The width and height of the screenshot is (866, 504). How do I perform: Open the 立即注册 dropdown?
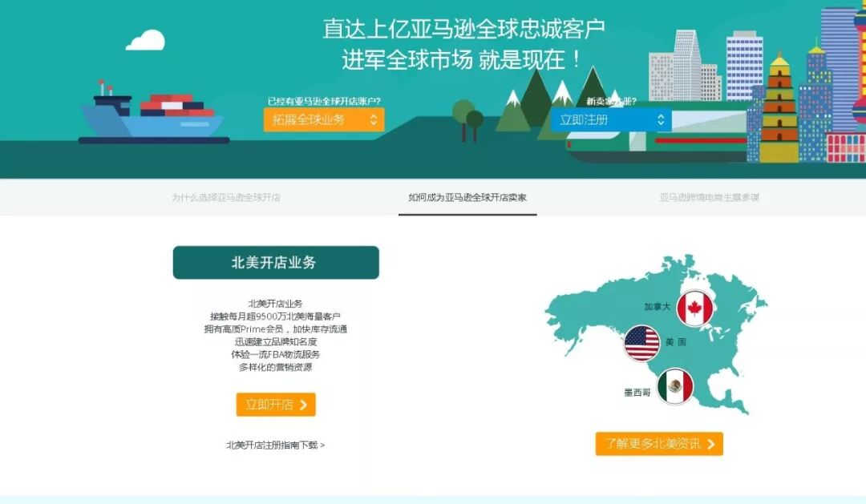[x=611, y=119]
